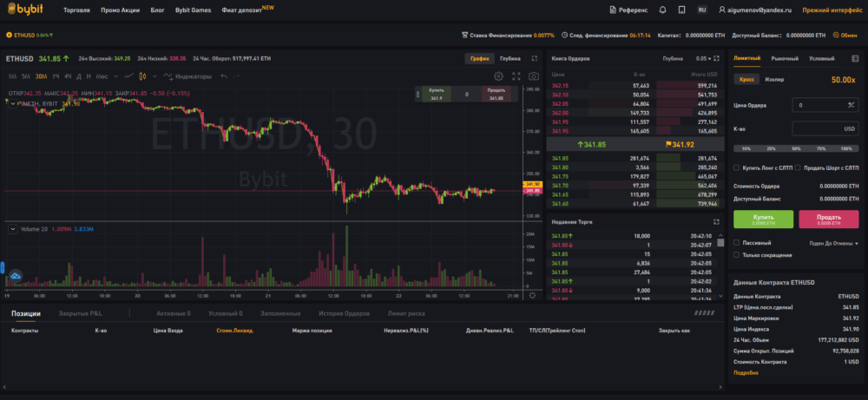Set the quantity slider to 50%
The height and width of the screenshot is (400, 868).
click(795, 148)
